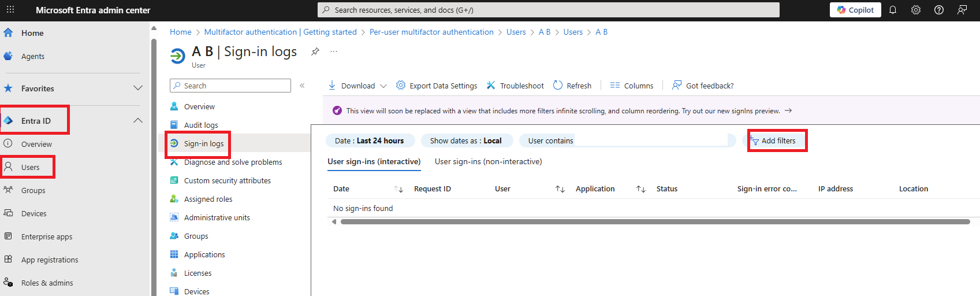Focus the top search box for resources and docs
The image size is (980, 296).
coord(549,10)
